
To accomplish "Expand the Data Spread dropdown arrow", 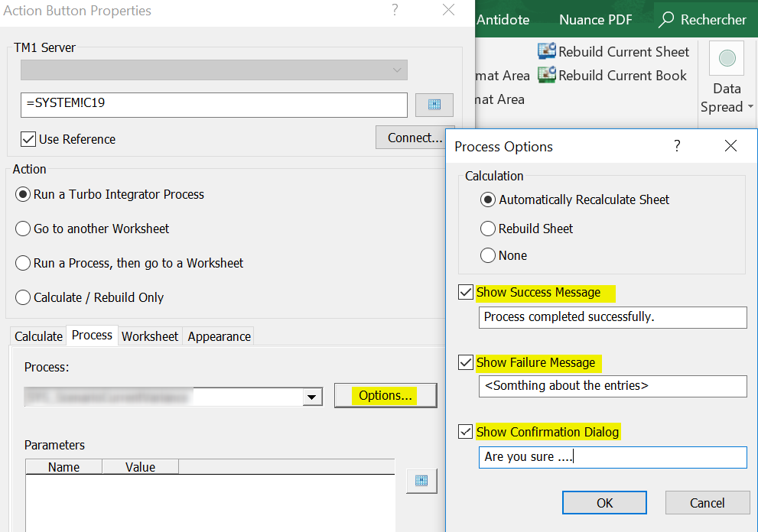I will [x=750, y=107].
